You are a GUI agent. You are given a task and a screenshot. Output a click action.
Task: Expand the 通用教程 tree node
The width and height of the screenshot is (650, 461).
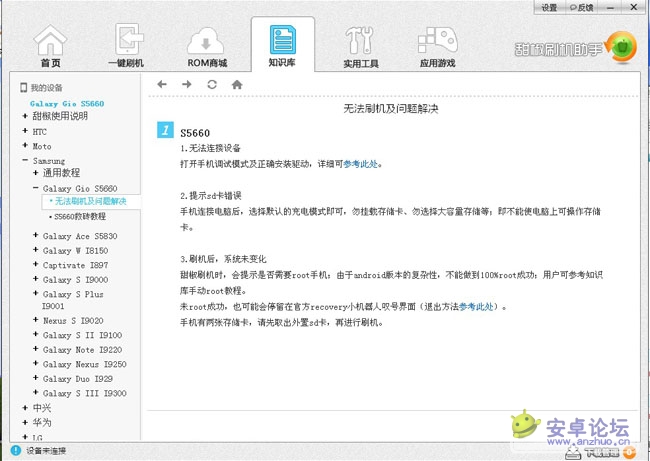coord(36,172)
